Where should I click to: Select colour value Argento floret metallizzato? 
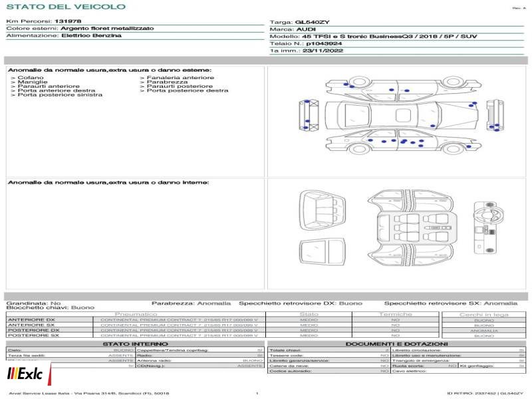107,28
